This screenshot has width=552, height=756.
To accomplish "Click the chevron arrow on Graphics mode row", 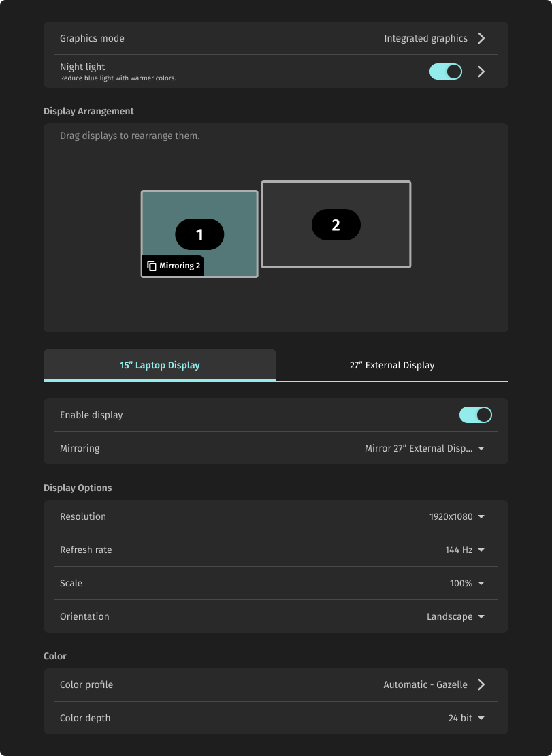I will point(481,38).
